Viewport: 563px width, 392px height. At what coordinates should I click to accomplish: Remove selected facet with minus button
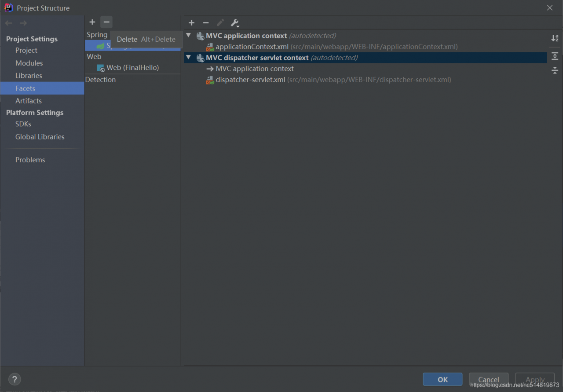pos(106,22)
